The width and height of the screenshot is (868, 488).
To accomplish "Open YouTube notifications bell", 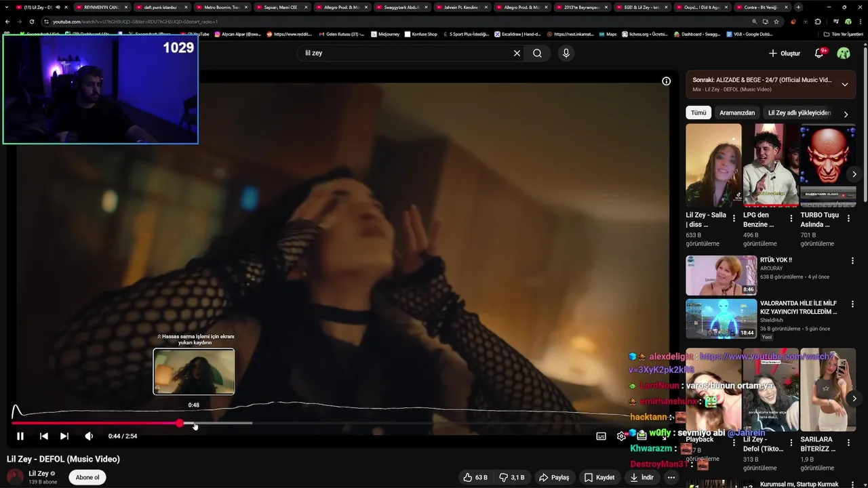I will tap(818, 53).
